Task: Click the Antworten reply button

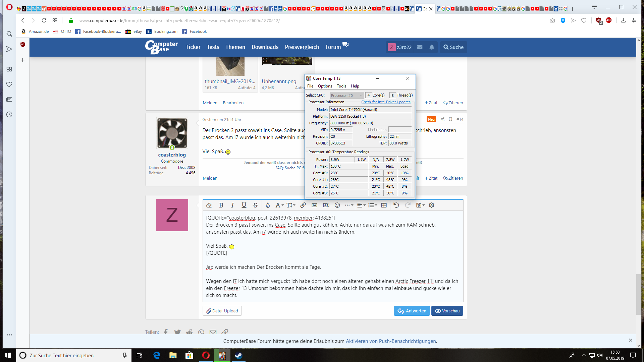Action: (x=412, y=311)
